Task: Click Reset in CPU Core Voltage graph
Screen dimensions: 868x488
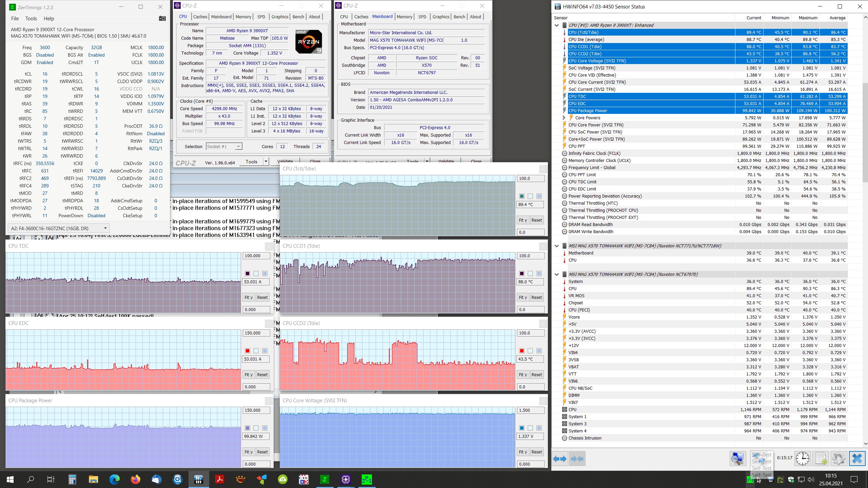Action: point(537,452)
